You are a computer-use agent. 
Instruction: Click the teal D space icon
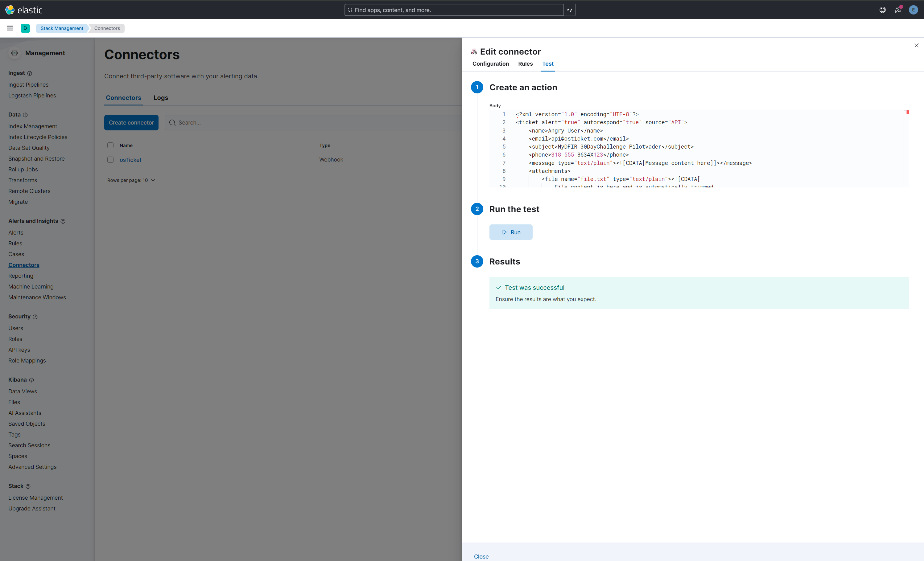click(25, 28)
